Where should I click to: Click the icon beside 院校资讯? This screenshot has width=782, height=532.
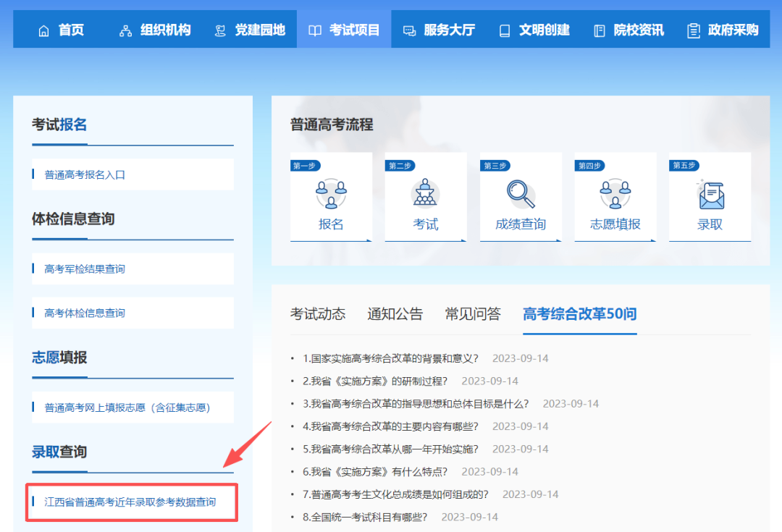599,31
